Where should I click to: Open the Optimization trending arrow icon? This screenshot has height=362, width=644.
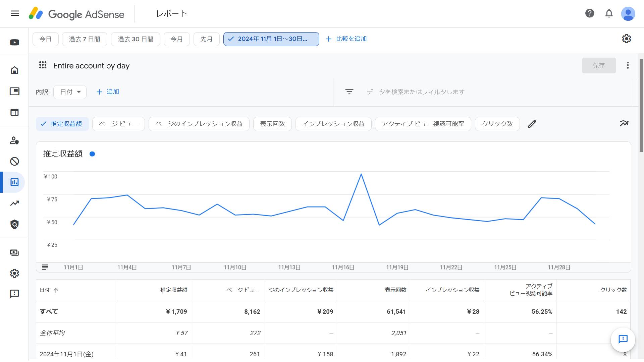14,203
